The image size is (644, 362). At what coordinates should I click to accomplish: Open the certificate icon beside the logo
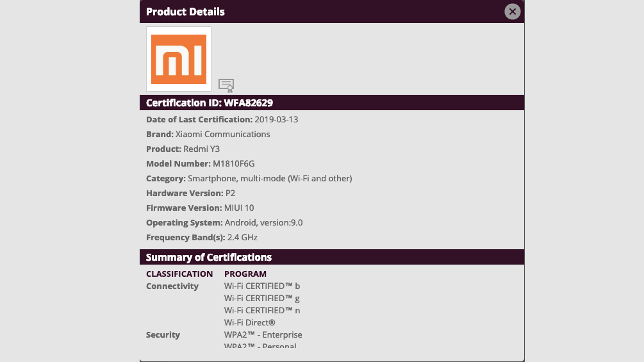click(226, 85)
